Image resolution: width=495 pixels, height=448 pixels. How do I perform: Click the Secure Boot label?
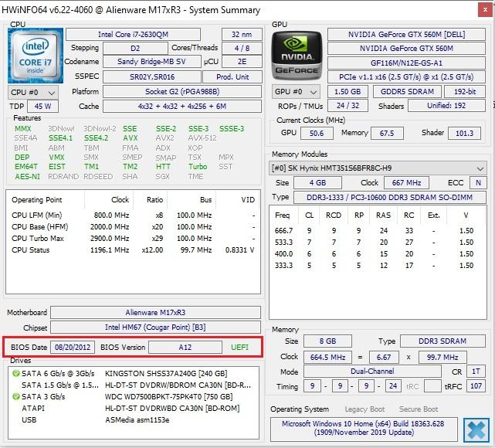(x=419, y=409)
